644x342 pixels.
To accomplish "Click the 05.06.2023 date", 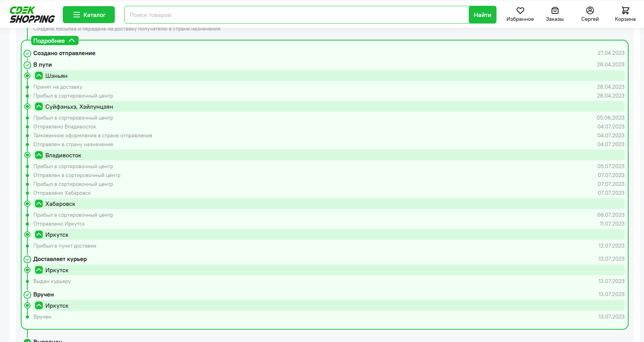I will click(610, 118).
